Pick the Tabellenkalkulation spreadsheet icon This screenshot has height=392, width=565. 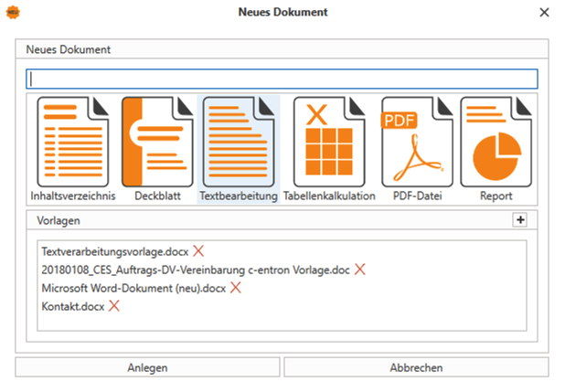[x=328, y=143]
